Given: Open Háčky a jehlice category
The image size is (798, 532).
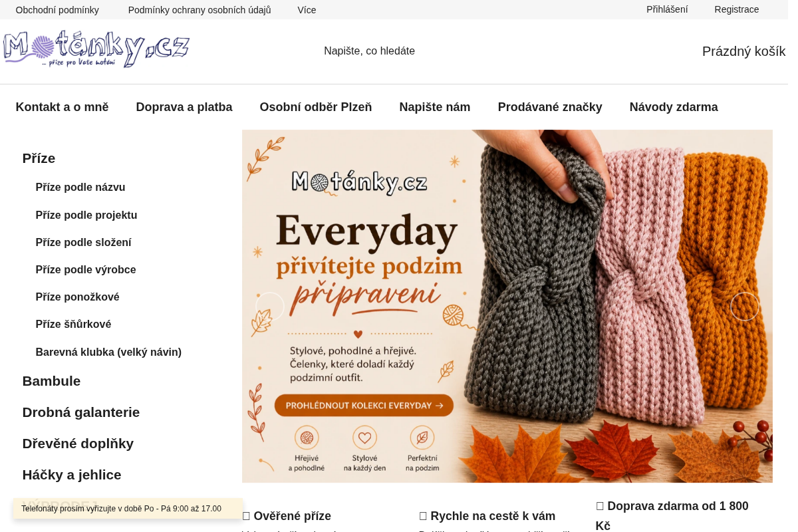Looking at the screenshot, I should pyautogui.click(x=72, y=475).
